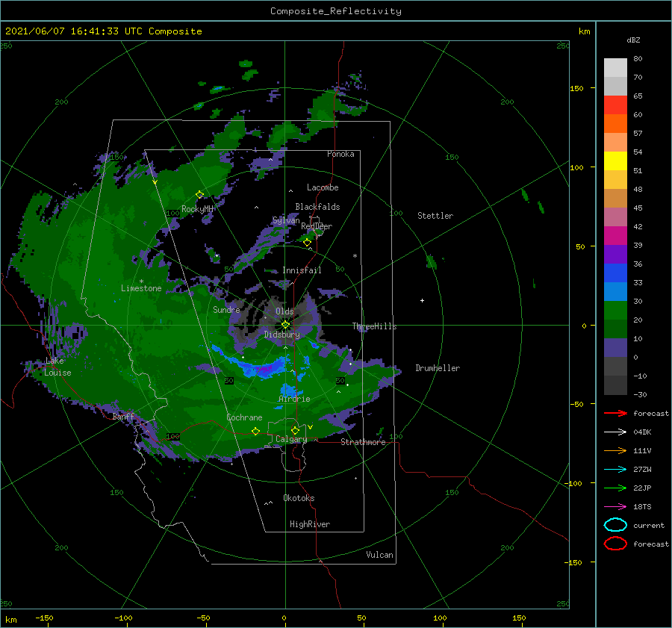Select the magenta 42-39 dBZ swatch
The image size is (672, 628).
(615, 235)
